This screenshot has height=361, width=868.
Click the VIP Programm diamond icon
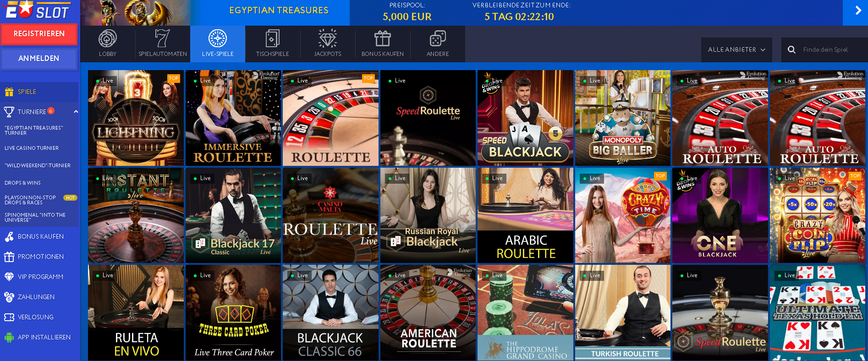[x=9, y=277]
